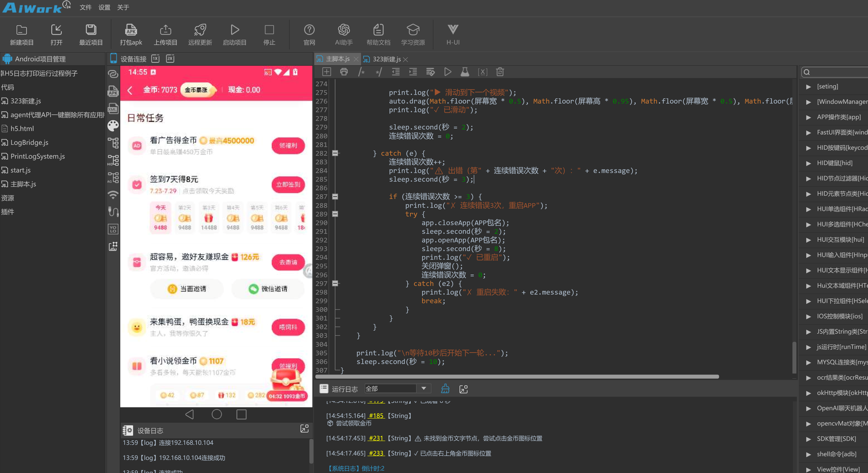Clear the run log with broom icon
The height and width of the screenshot is (473, 868).
pyautogui.click(x=445, y=389)
